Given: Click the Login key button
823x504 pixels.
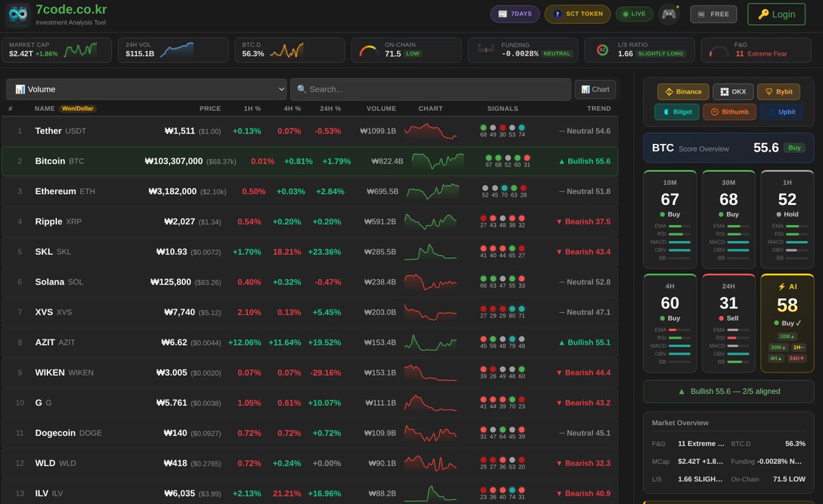Looking at the screenshot, I should (x=776, y=14).
